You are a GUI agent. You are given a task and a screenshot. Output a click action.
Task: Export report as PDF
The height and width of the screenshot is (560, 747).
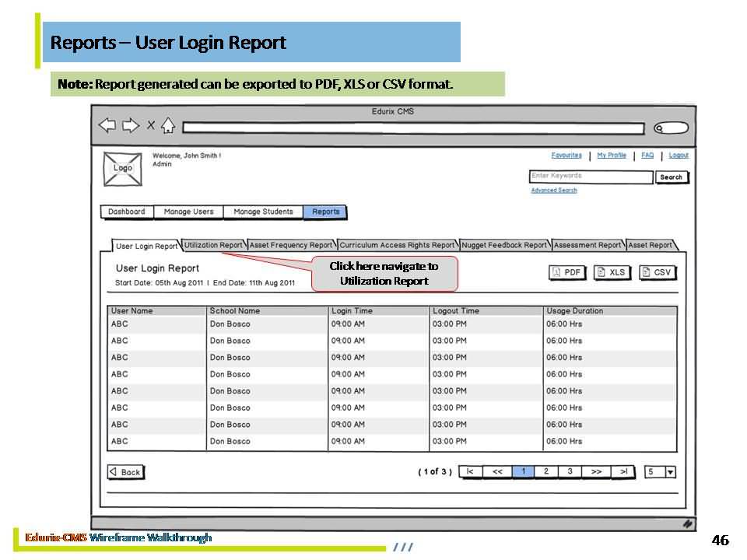click(x=568, y=272)
